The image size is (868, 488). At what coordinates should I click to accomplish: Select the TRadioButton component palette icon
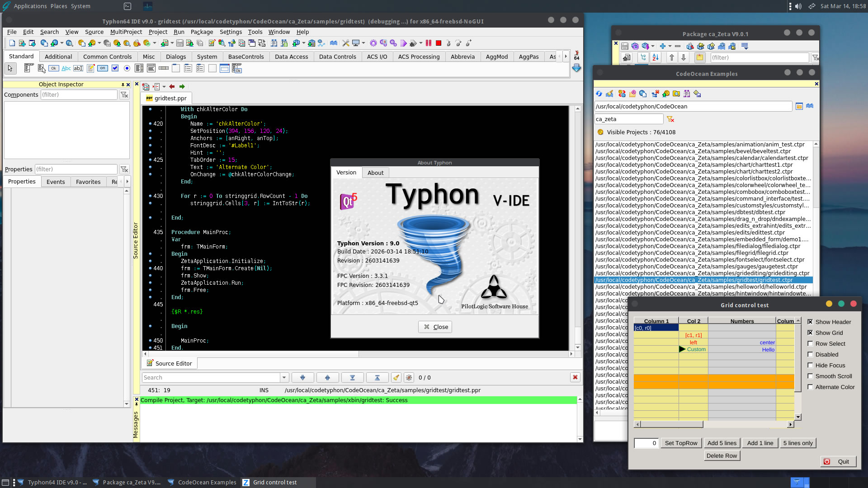tap(127, 68)
